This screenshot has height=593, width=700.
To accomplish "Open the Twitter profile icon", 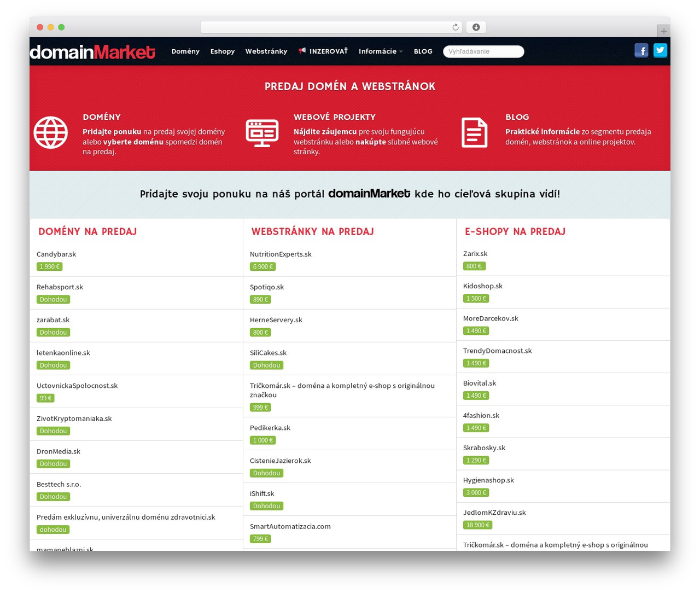I will click(x=660, y=51).
